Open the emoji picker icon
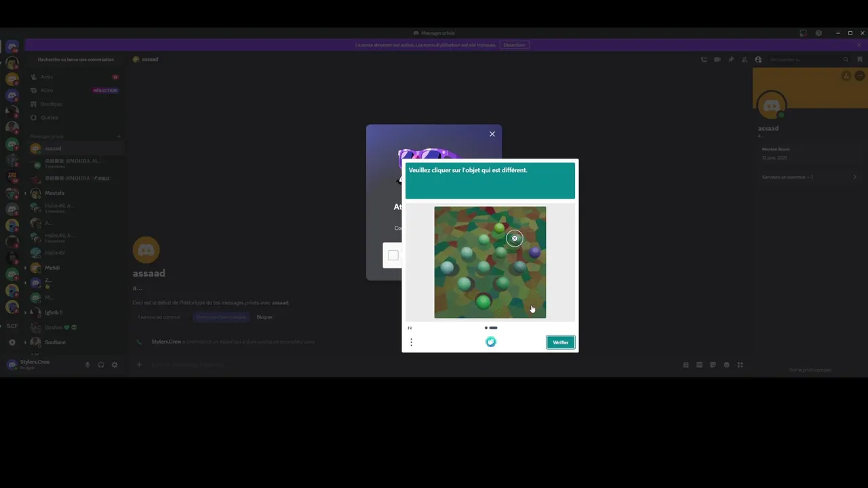 click(726, 365)
